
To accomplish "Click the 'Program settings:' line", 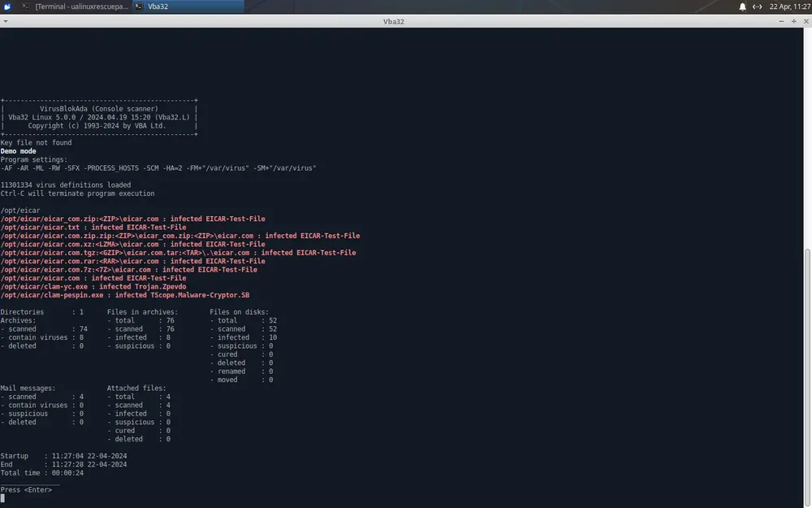I will tap(34, 159).
